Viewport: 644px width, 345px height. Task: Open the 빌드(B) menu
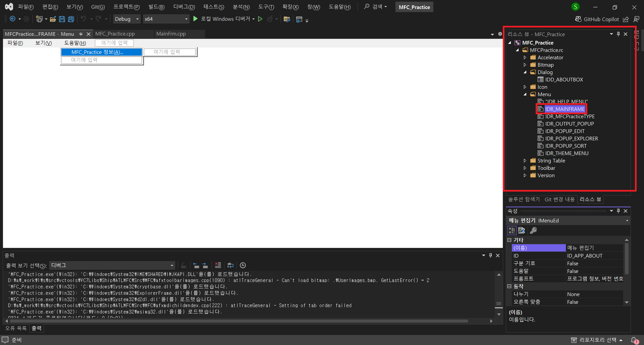click(x=156, y=7)
